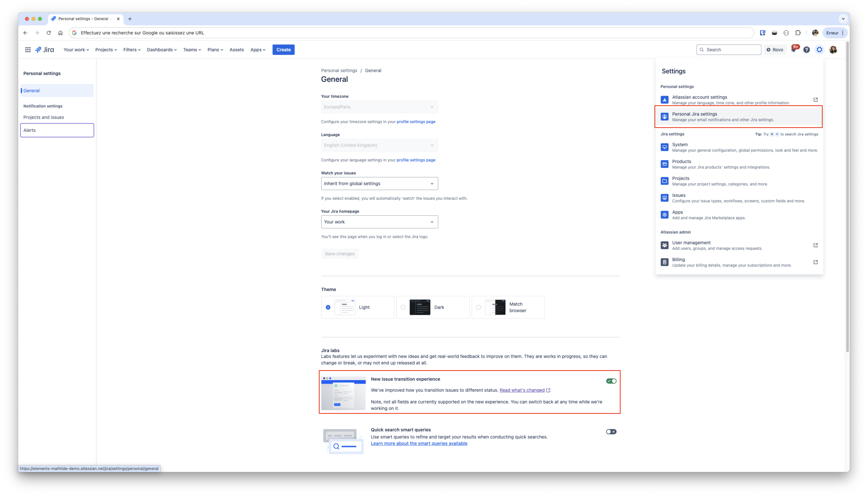
Task: Click the help question mark icon
Action: [x=806, y=50]
